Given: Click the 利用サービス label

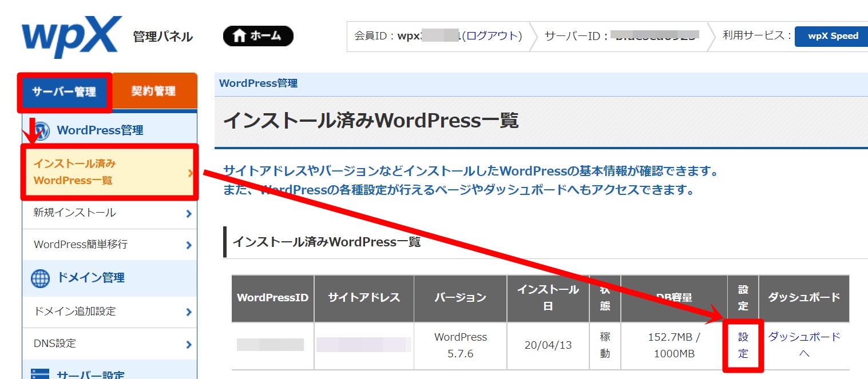Looking at the screenshot, I should 757,35.
